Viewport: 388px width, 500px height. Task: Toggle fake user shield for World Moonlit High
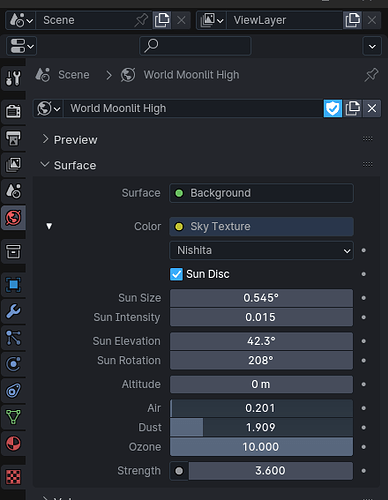click(332, 108)
